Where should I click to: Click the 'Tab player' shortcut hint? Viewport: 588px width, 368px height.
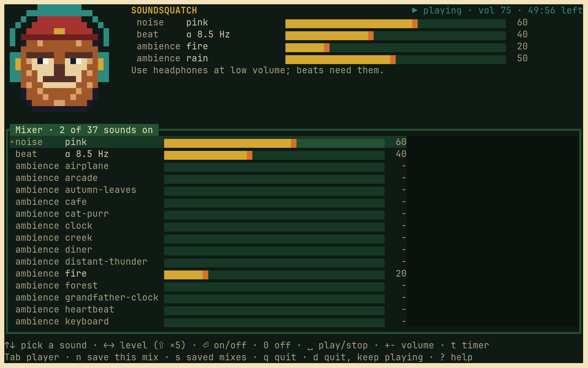pos(32,357)
